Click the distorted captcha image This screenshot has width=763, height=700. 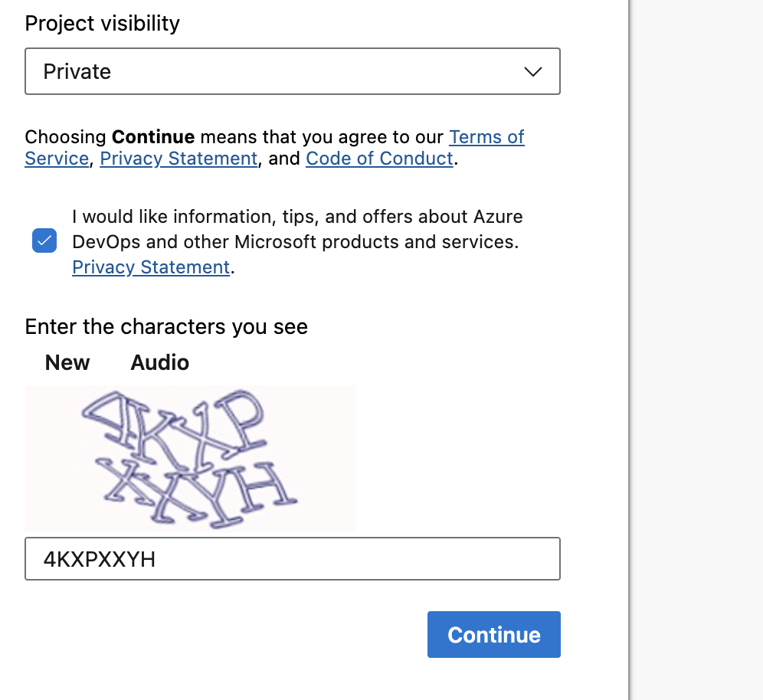(x=190, y=458)
